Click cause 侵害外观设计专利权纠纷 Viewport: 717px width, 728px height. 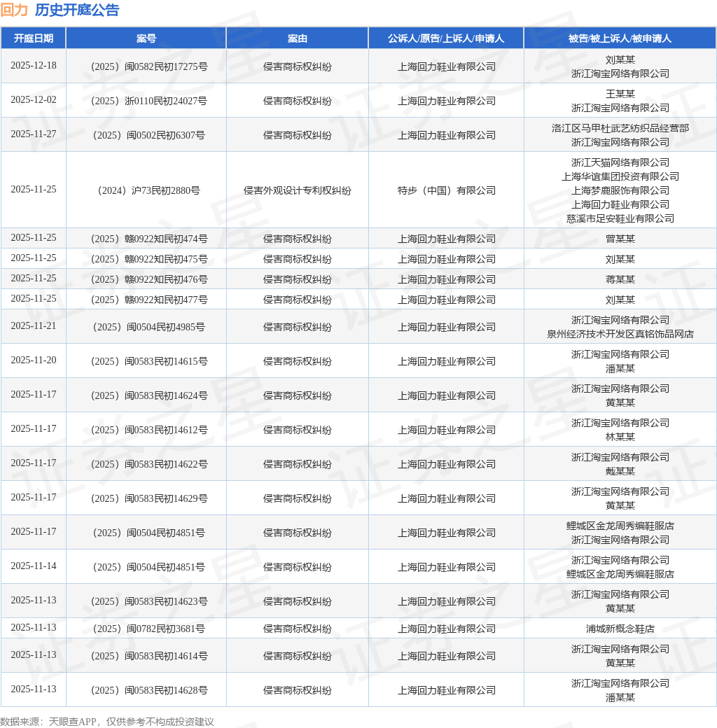(x=297, y=191)
